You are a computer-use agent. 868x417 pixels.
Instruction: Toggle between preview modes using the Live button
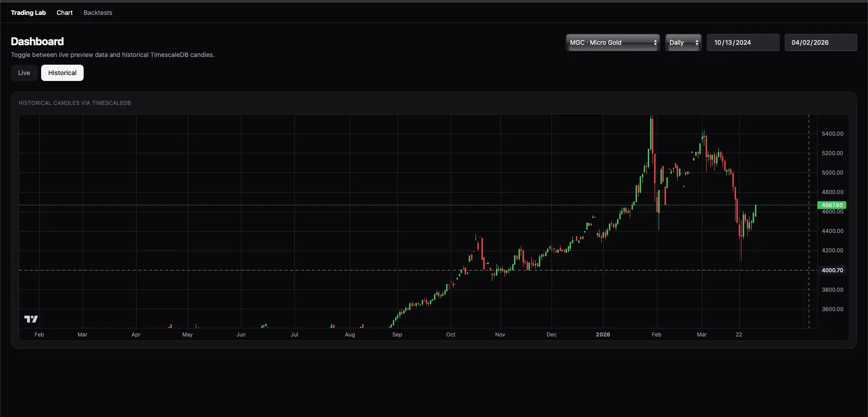[24, 73]
